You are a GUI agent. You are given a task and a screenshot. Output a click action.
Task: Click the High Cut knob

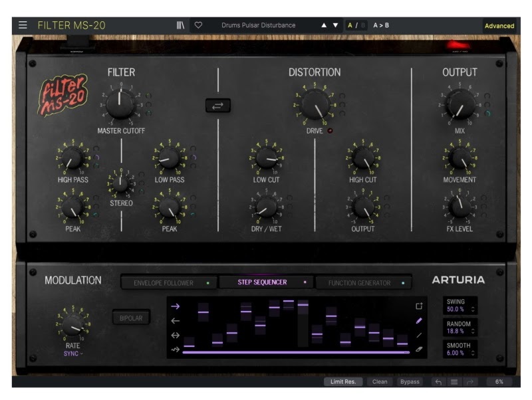(x=363, y=158)
